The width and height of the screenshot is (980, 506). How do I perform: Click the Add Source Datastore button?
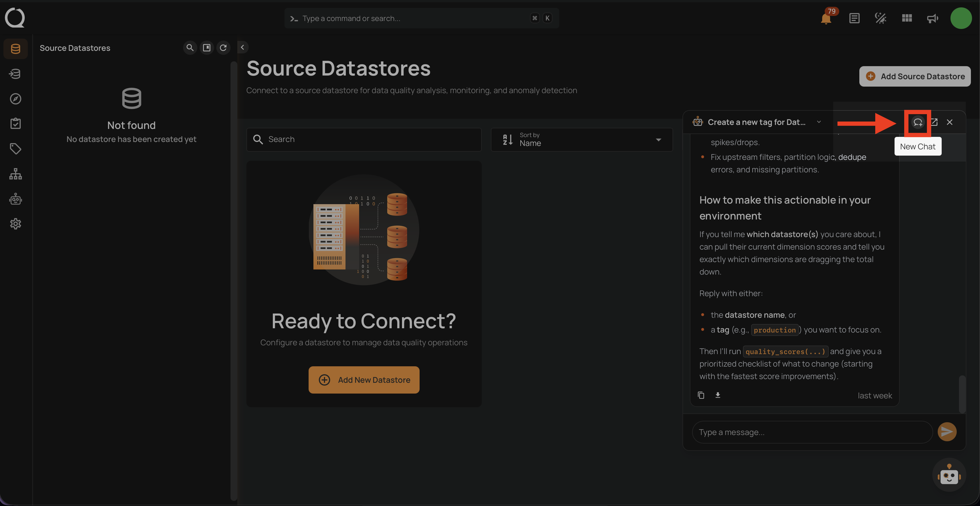(x=915, y=76)
